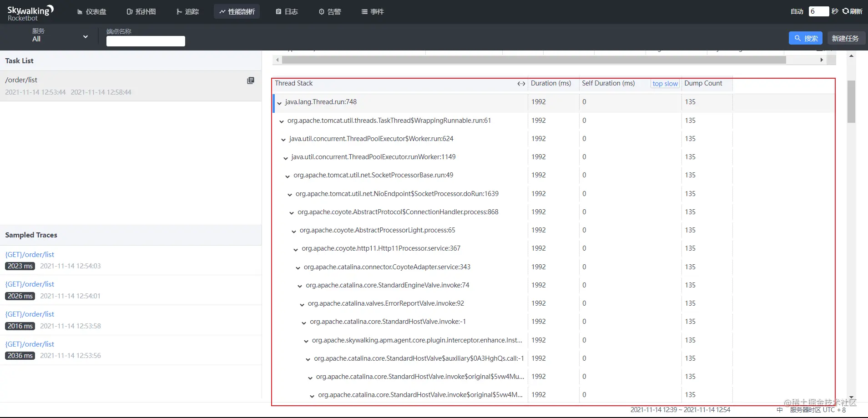Collapse StandardHostValve$auxiliary$0A3HghQs.call:-1 row
868x418 pixels.
tap(308, 359)
